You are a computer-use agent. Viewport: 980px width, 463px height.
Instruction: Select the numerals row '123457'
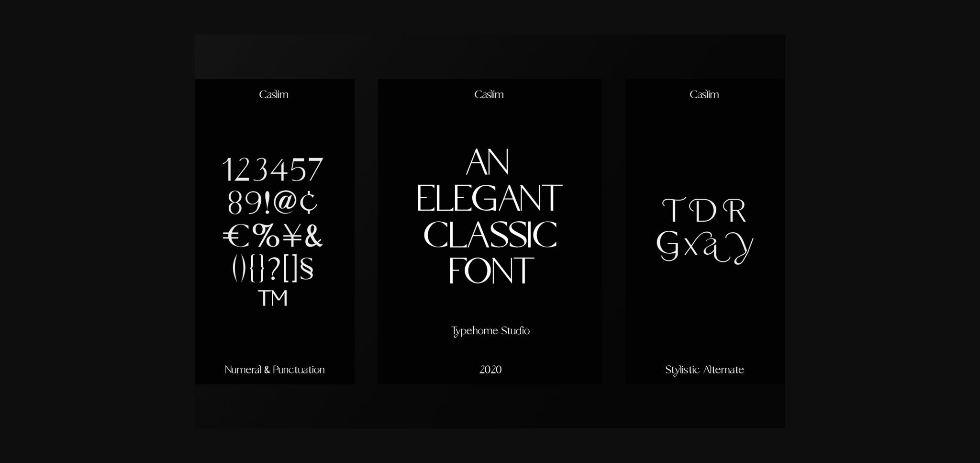point(273,169)
